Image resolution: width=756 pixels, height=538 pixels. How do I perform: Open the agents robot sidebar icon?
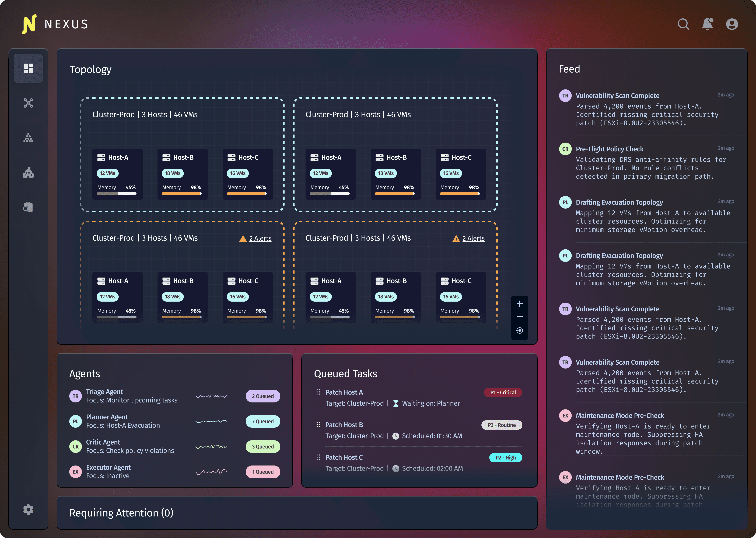click(28, 173)
